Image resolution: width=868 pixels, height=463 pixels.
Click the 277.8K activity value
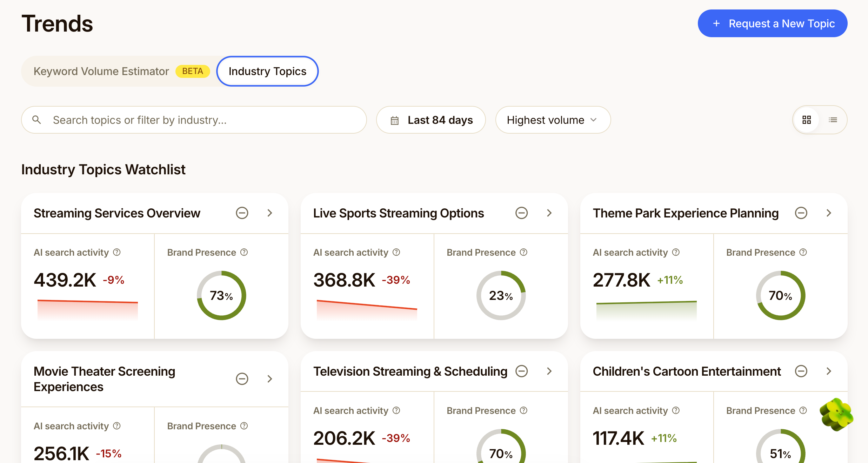tap(621, 280)
